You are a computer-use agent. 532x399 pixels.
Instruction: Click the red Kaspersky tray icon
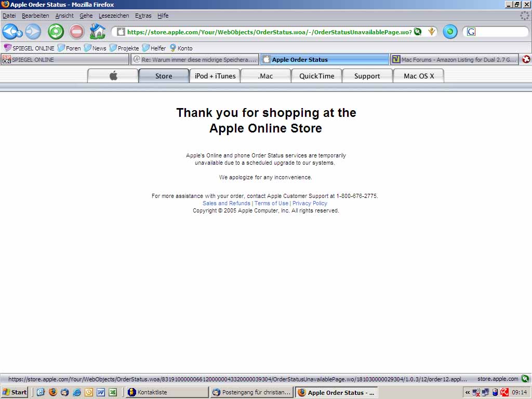click(504, 393)
